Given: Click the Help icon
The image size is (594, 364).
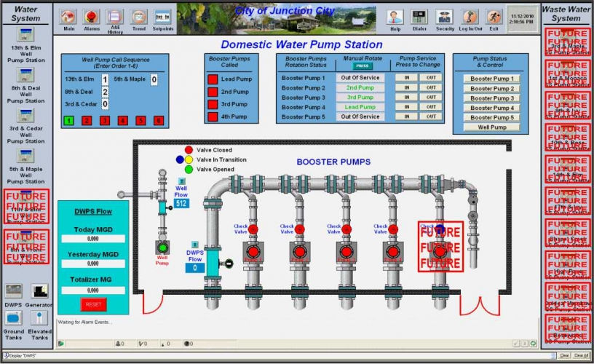Looking at the screenshot, I should 395,17.
